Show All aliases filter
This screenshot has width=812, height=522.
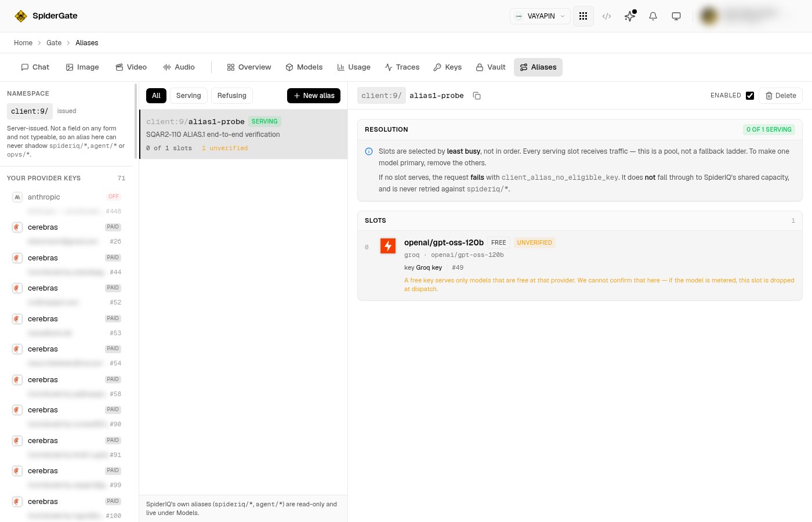pyautogui.click(x=156, y=96)
